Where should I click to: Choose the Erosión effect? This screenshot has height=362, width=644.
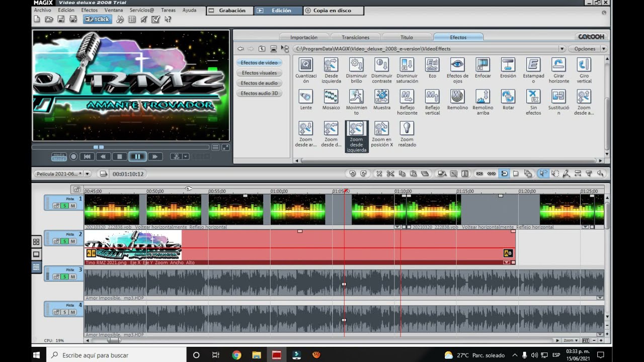[x=508, y=64]
